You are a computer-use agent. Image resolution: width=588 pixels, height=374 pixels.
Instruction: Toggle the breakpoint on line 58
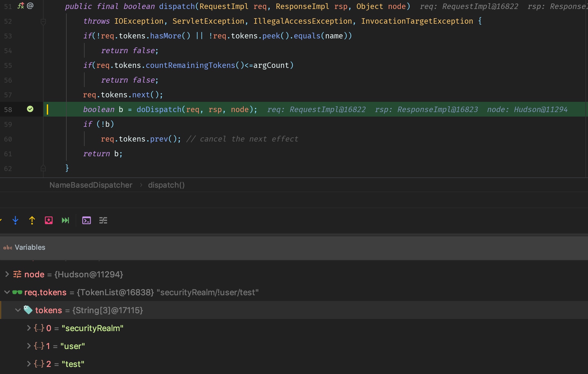30,109
